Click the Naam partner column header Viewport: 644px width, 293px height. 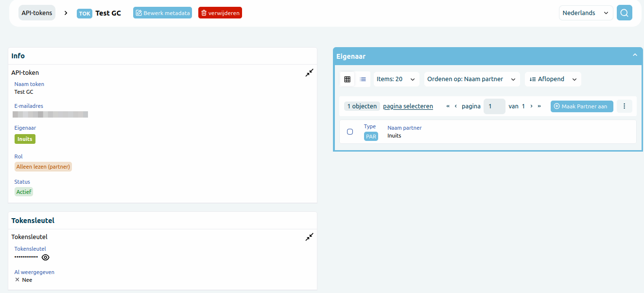pos(404,128)
